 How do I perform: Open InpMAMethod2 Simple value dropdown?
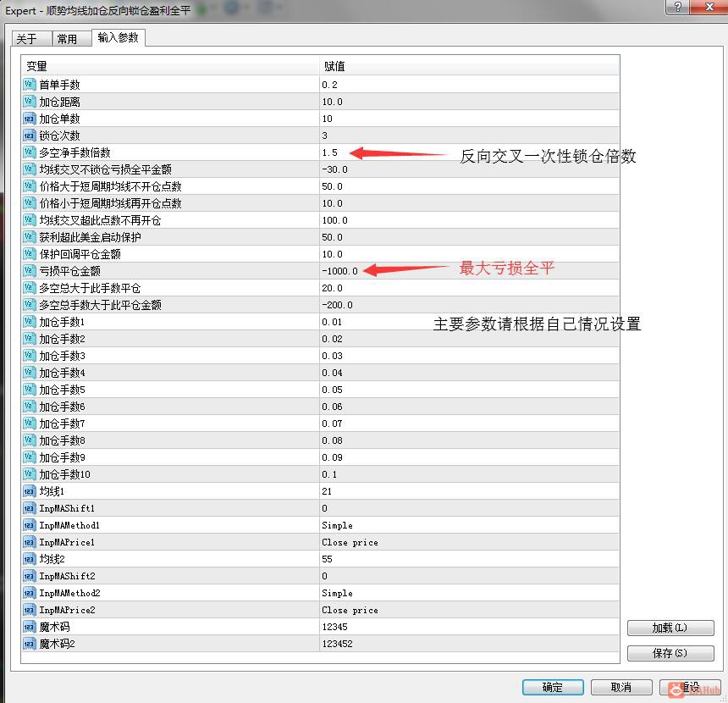tap(469, 593)
